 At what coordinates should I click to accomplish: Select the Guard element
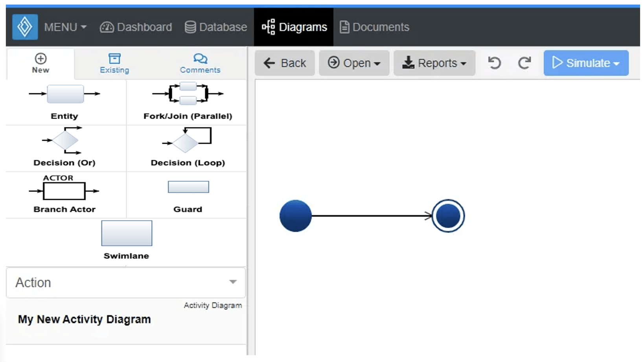(188, 187)
